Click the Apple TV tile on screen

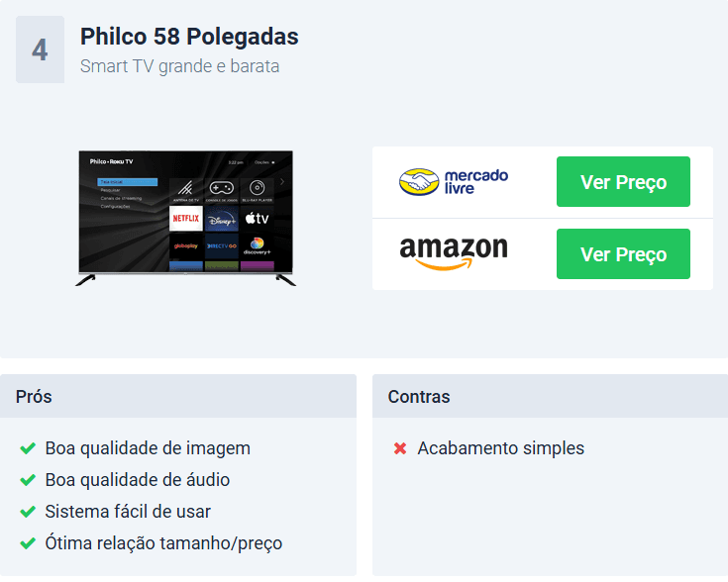point(257,218)
